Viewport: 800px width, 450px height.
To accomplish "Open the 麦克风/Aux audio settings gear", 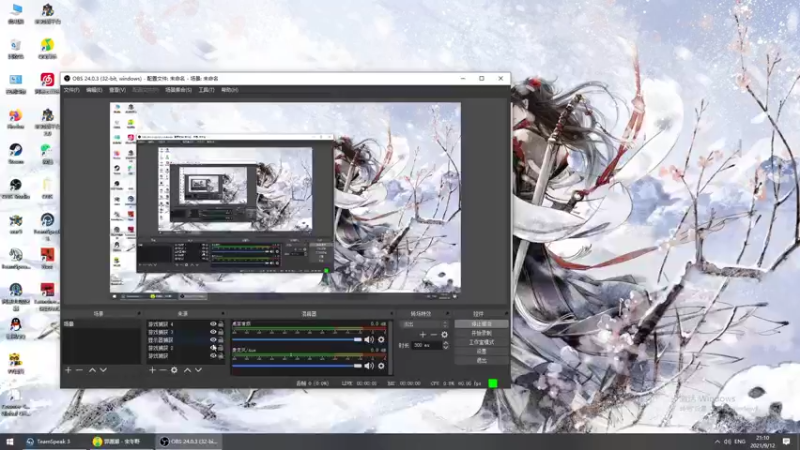I will [x=381, y=366].
